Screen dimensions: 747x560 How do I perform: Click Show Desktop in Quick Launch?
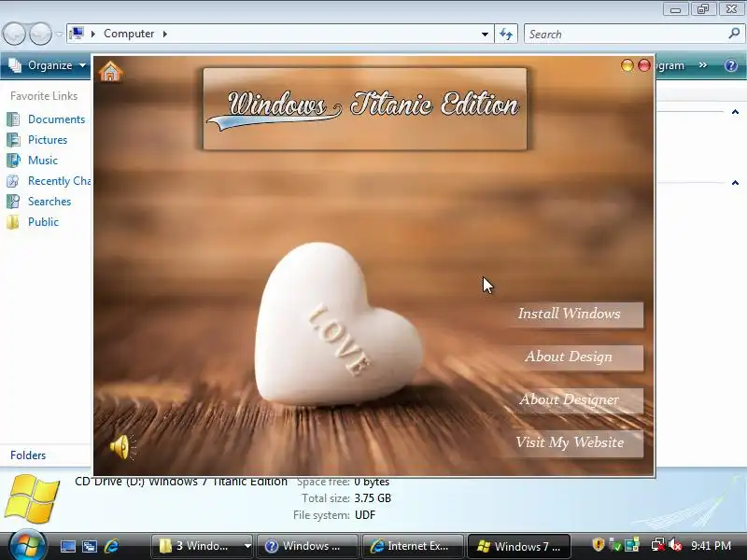tap(67, 546)
